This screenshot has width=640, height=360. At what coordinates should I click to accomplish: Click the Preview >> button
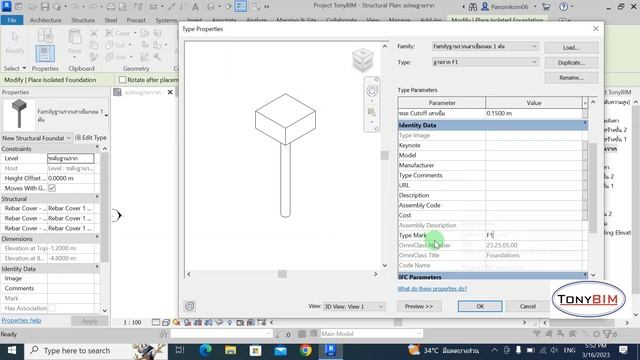(419, 306)
